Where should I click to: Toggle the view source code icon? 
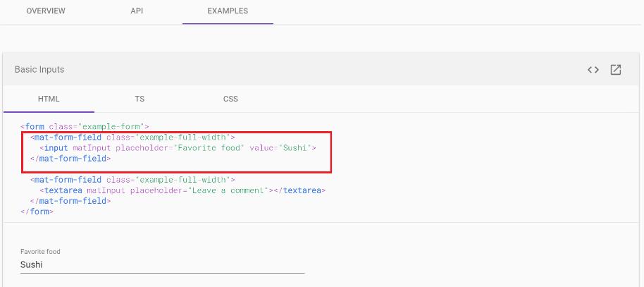tap(593, 70)
